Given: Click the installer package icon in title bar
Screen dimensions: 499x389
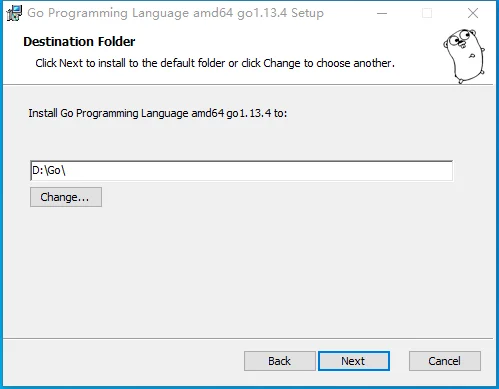Looking at the screenshot, I should coord(14,13).
